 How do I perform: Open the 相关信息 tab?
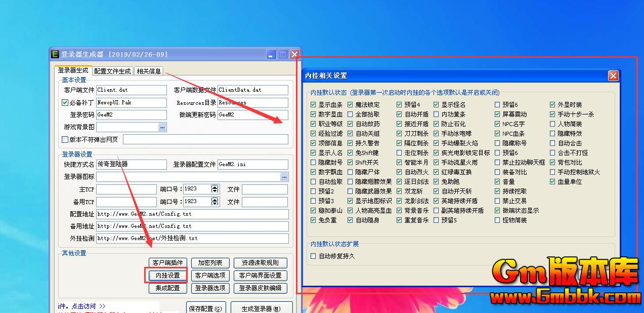(149, 71)
